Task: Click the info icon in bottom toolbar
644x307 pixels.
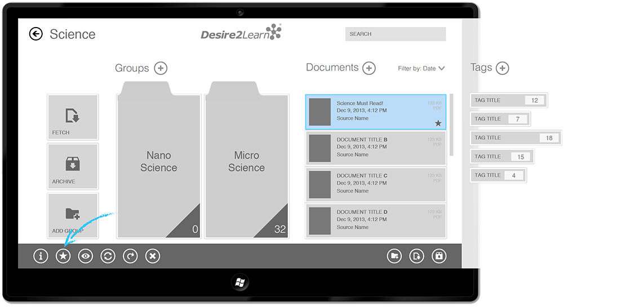Action: pos(41,256)
